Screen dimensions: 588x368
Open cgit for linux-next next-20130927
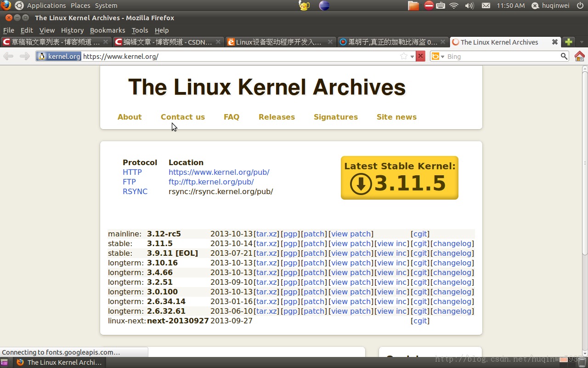point(420,321)
